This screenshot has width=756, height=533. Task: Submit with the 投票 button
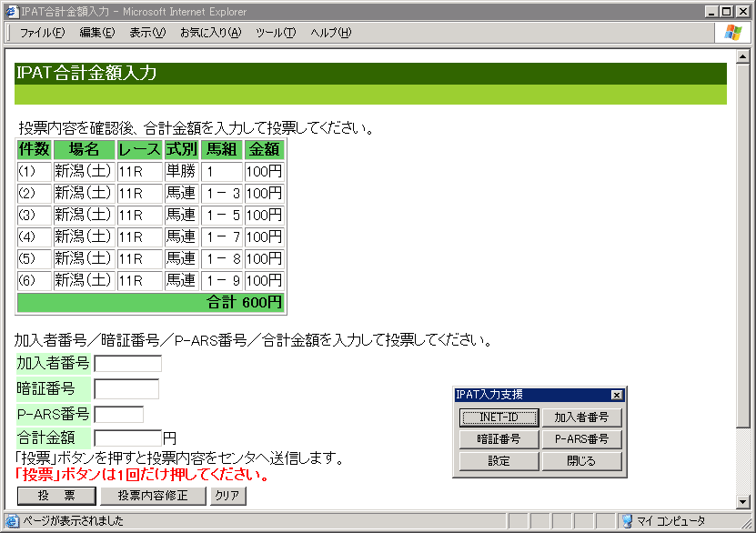(x=56, y=496)
